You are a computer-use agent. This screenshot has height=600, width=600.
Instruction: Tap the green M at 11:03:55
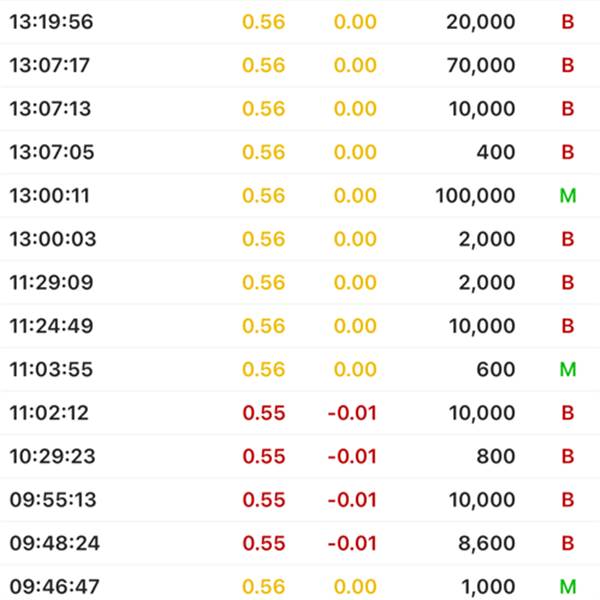[568, 369]
